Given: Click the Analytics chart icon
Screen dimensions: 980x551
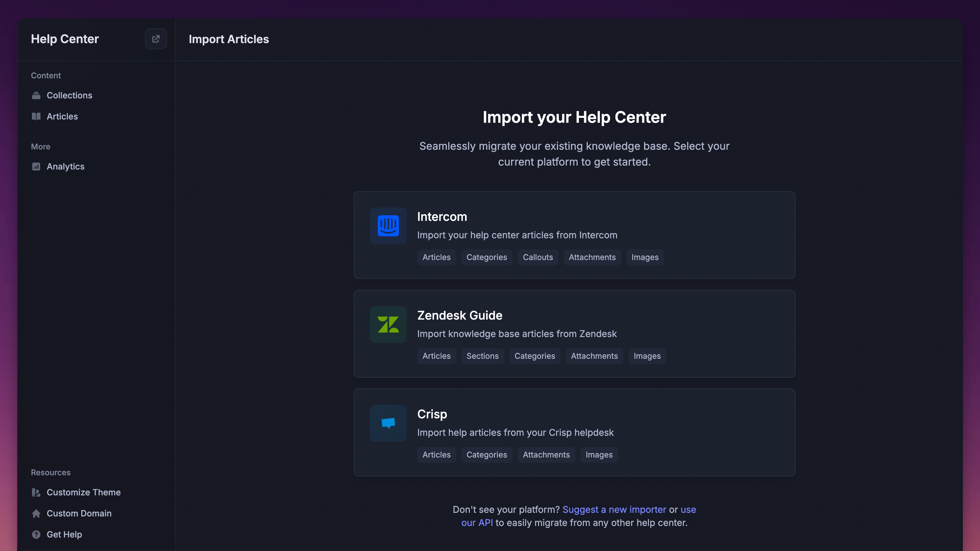Looking at the screenshot, I should coord(36,167).
